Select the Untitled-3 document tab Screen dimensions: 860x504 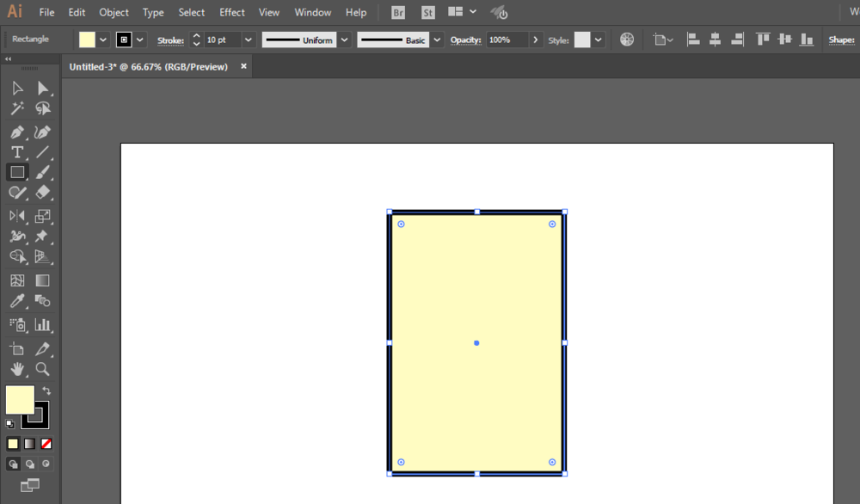tap(149, 67)
